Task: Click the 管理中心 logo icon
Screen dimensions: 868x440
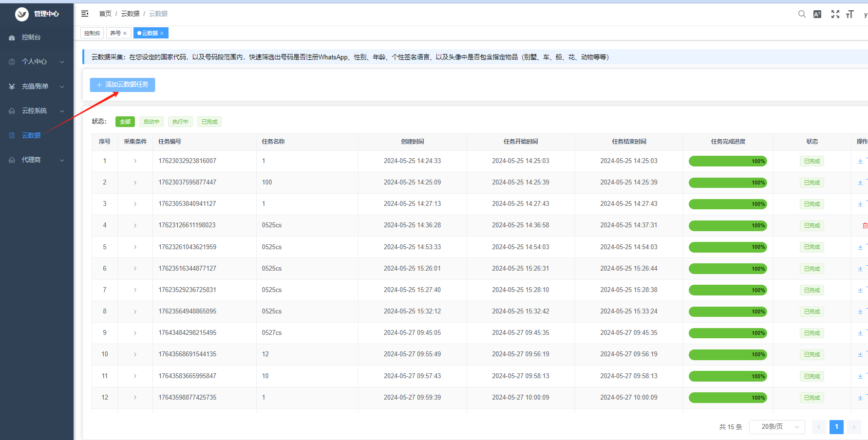Action: click(x=22, y=14)
